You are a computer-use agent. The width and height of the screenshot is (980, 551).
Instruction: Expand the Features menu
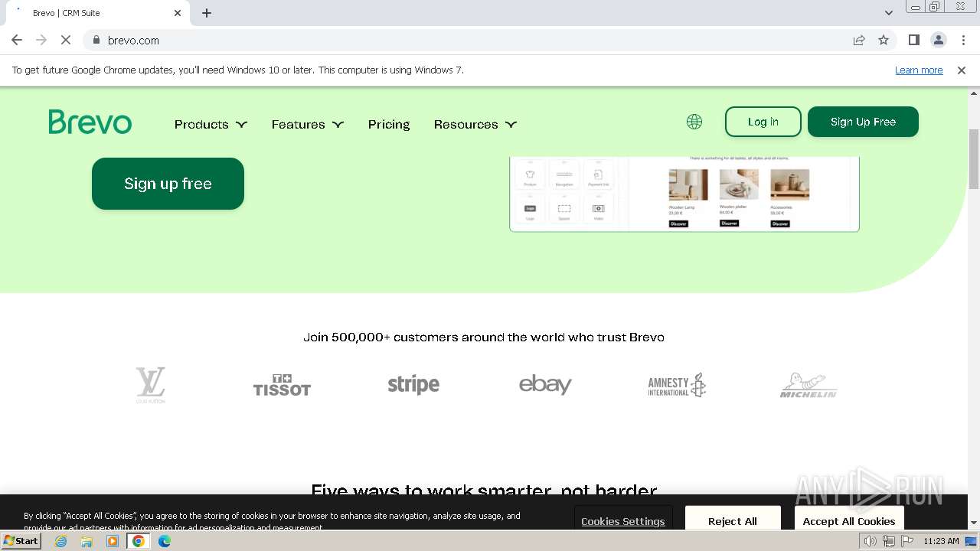click(x=307, y=124)
